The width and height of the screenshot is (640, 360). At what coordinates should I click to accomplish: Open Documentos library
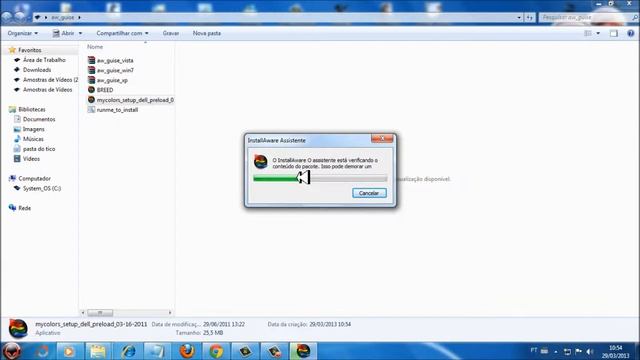tap(39, 119)
